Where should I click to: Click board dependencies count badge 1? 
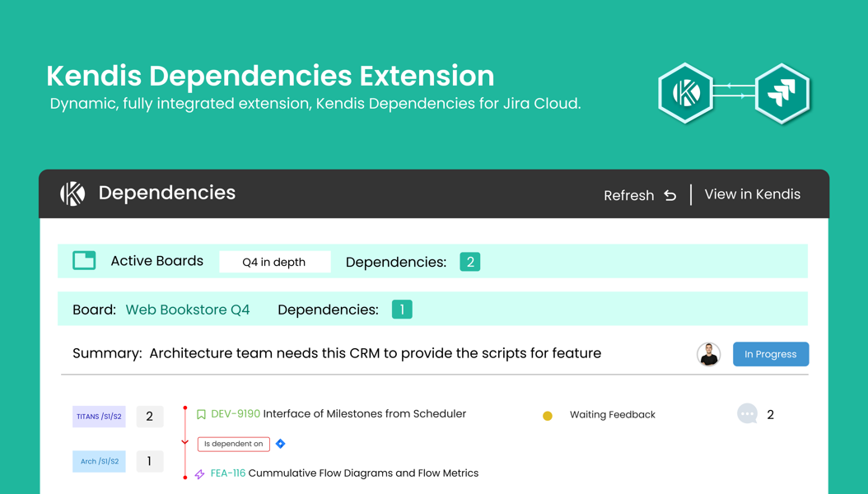coord(402,310)
